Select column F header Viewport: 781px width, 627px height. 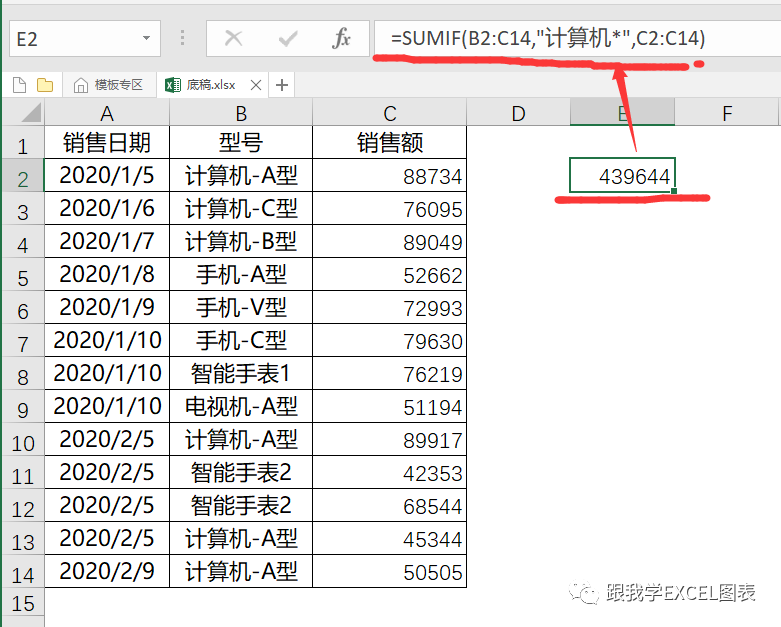727,113
